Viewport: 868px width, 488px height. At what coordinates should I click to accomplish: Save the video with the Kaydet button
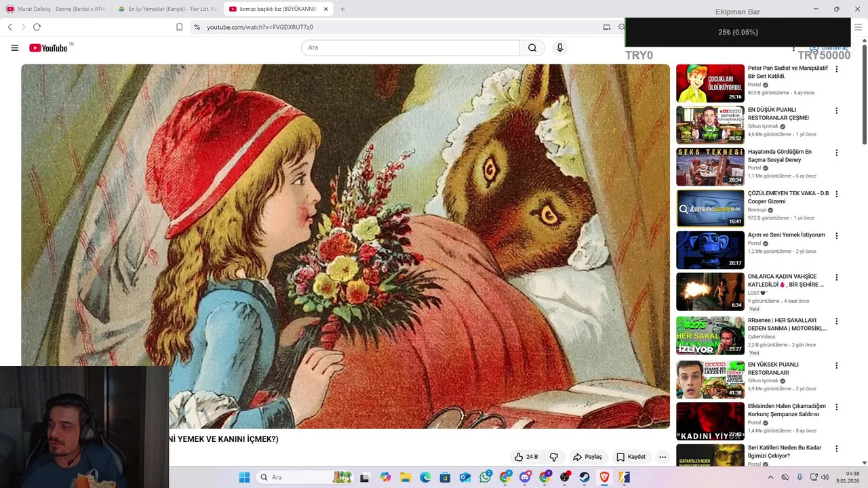(631, 457)
